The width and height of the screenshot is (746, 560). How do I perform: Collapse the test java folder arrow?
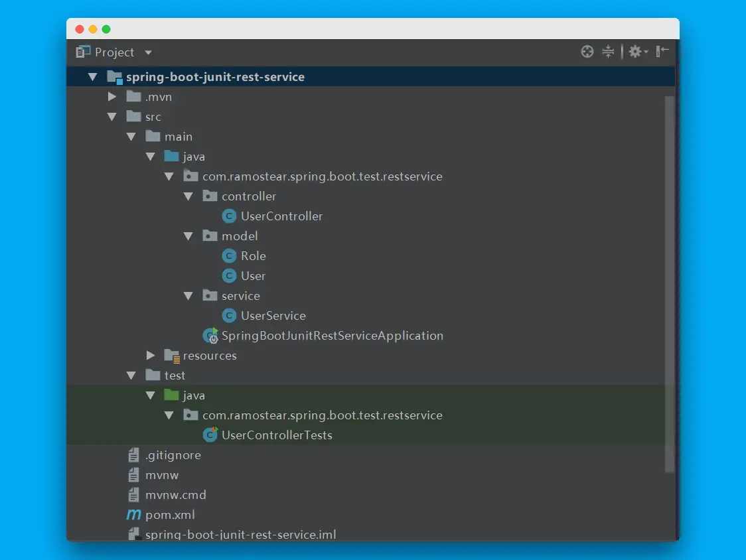pos(151,395)
